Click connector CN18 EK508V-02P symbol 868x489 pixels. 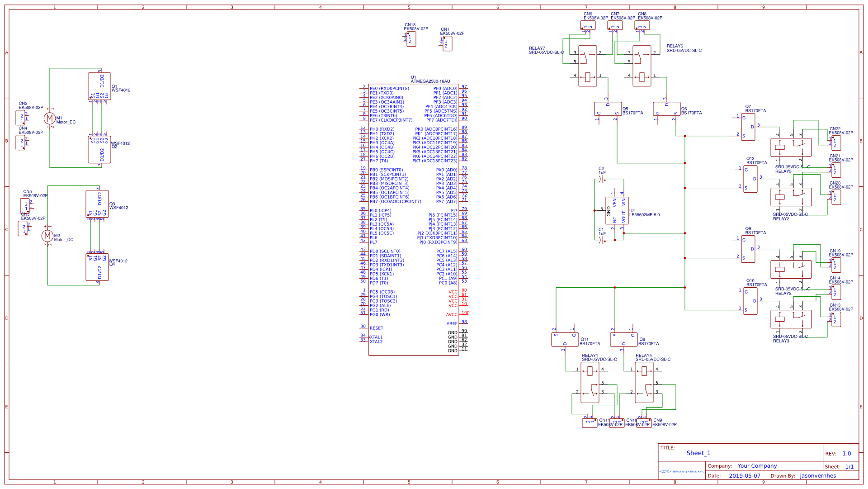[x=410, y=40]
